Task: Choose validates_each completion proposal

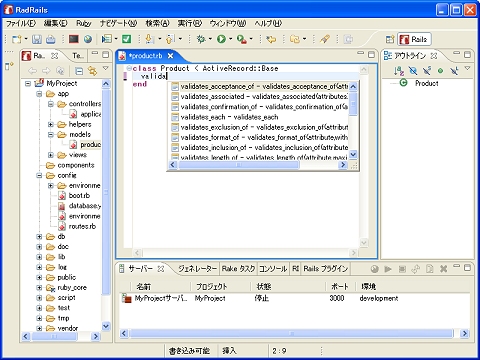Action: pos(260,117)
